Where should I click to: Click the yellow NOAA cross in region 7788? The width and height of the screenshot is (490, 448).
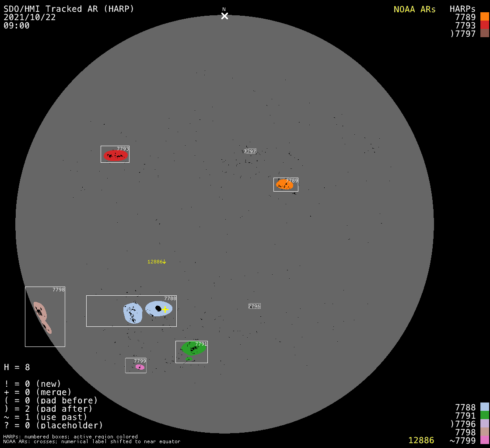tap(165, 309)
